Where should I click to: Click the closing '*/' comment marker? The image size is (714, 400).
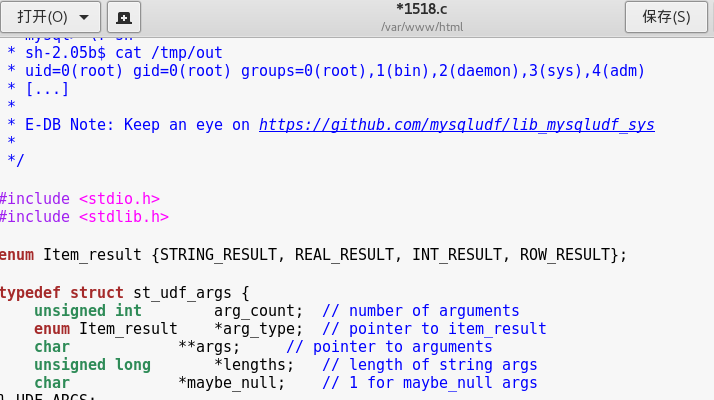pos(16,160)
